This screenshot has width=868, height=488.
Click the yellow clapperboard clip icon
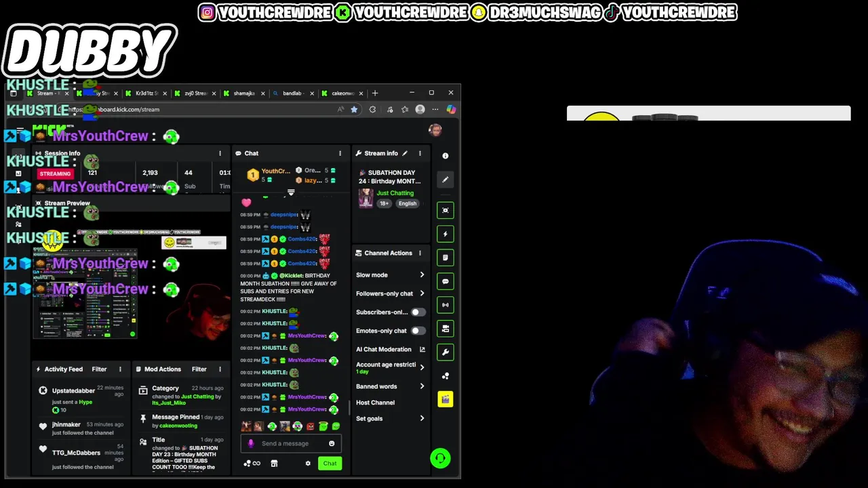pyautogui.click(x=446, y=400)
